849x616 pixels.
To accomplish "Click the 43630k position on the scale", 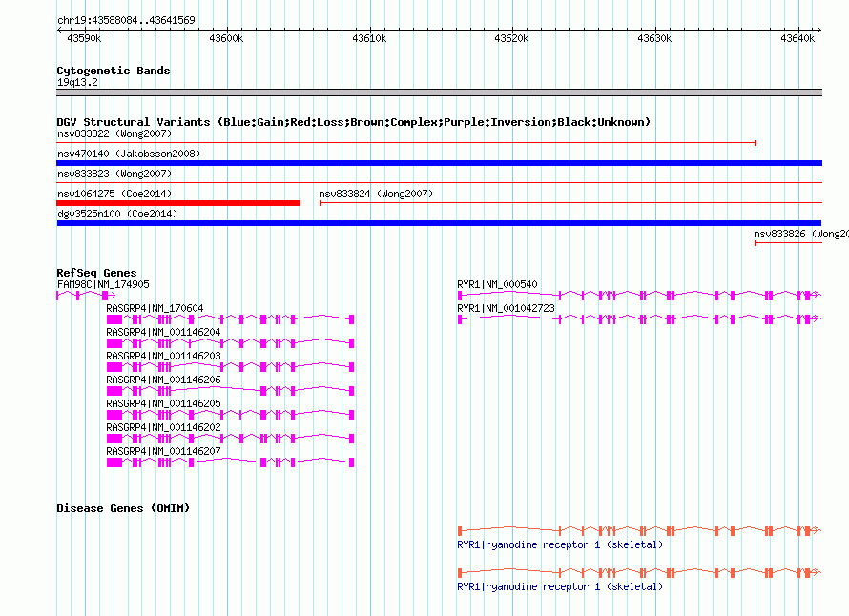I will [x=654, y=38].
